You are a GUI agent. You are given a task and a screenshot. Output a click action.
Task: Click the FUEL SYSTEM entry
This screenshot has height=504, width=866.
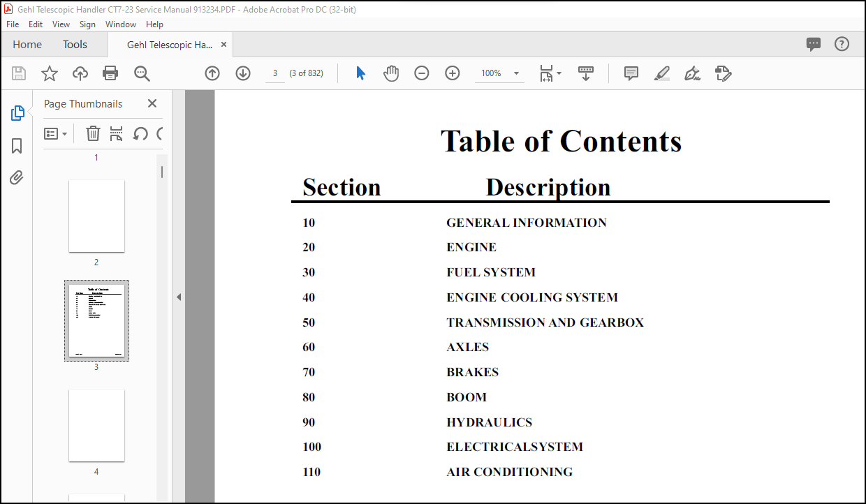point(491,272)
